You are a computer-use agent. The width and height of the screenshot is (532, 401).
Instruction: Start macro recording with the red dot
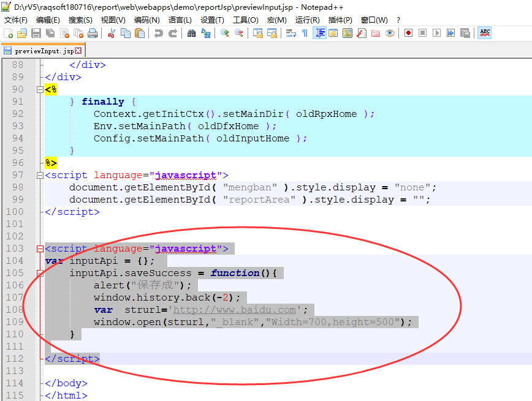click(408, 33)
